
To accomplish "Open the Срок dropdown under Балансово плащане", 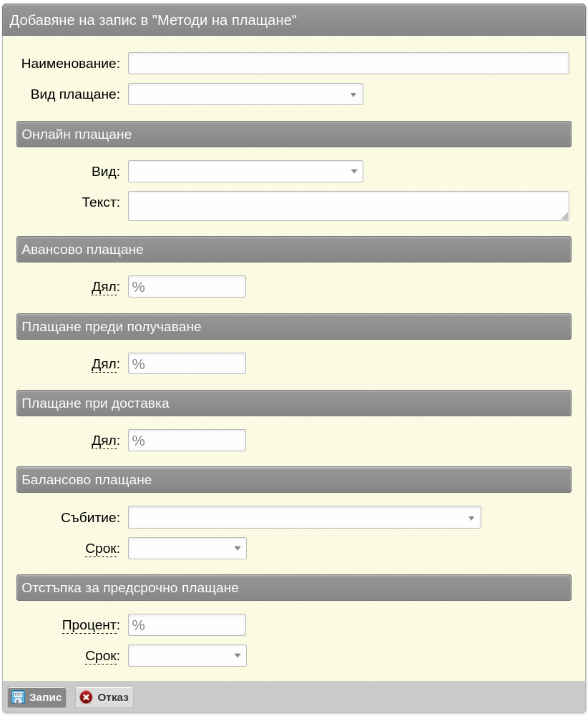I will pos(187,549).
